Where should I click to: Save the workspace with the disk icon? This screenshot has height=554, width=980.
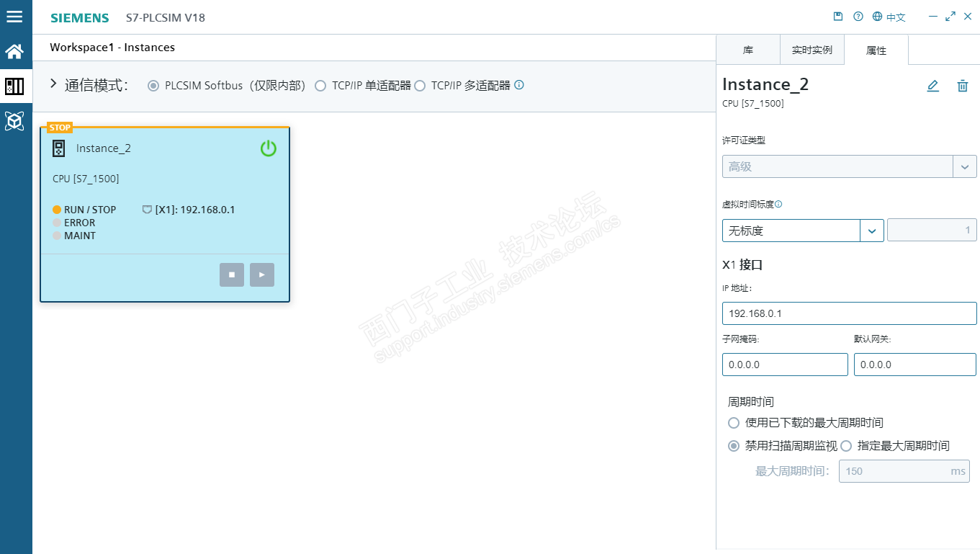coord(838,17)
